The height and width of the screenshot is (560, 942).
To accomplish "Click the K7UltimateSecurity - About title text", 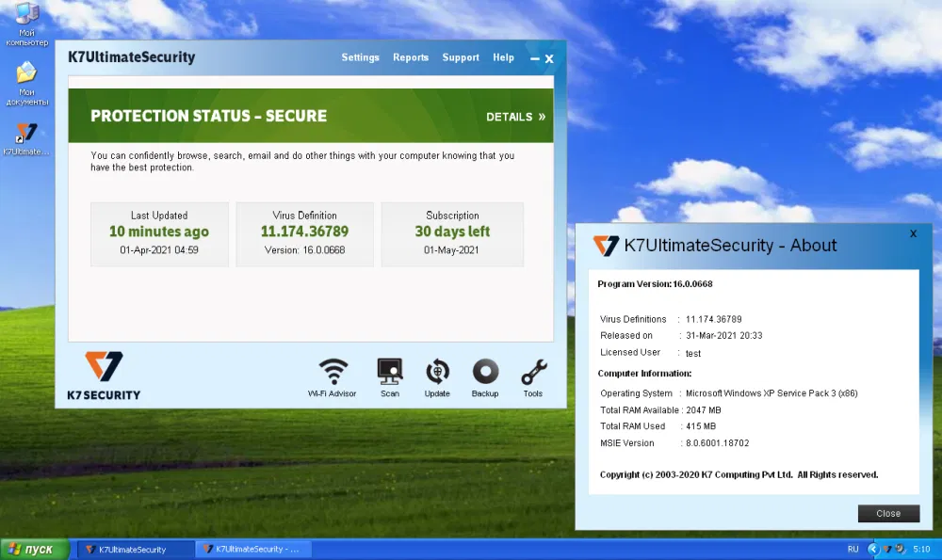I will (731, 245).
